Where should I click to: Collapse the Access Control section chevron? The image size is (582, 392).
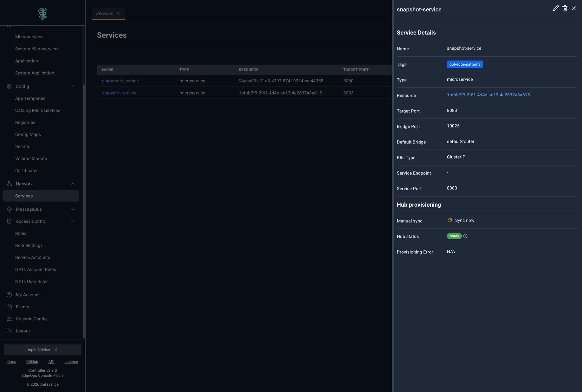pos(73,221)
